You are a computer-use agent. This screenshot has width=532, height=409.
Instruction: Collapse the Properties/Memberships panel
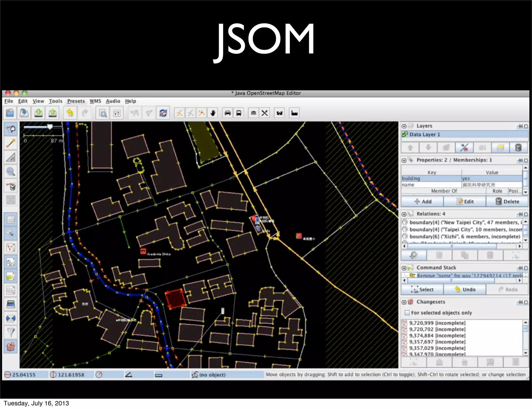(x=404, y=160)
